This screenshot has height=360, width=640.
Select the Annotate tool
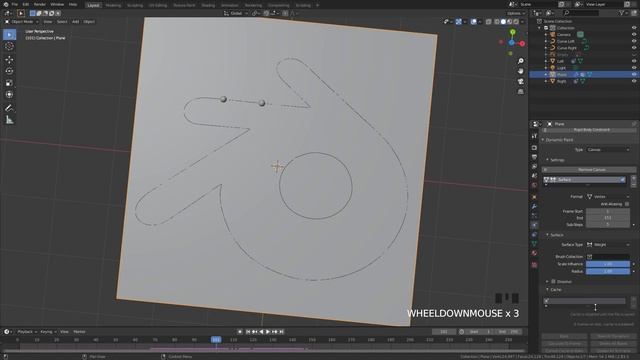pyautogui.click(x=9, y=108)
